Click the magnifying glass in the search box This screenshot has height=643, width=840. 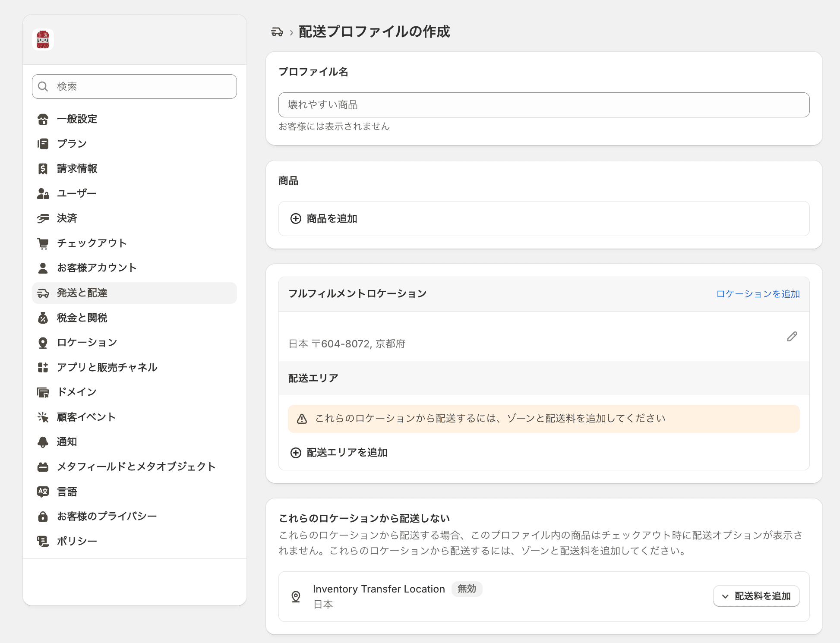point(43,86)
